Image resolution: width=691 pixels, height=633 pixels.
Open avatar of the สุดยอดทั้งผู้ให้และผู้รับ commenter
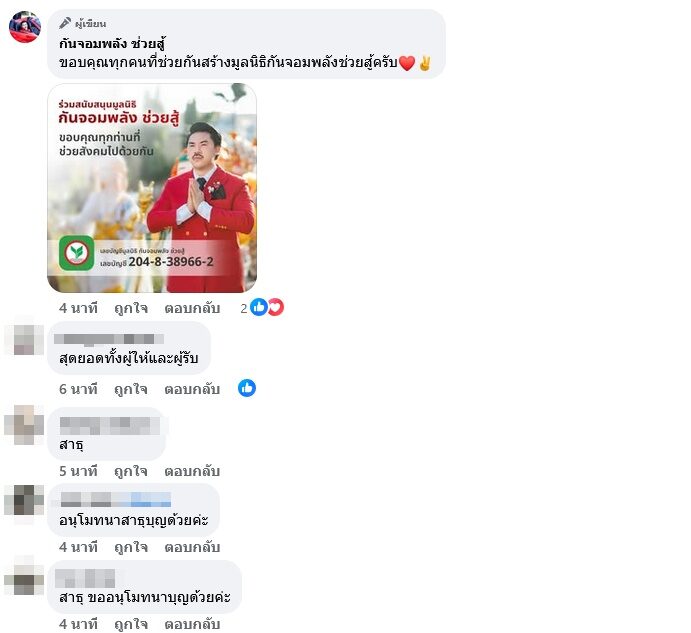pyautogui.click(x=24, y=340)
